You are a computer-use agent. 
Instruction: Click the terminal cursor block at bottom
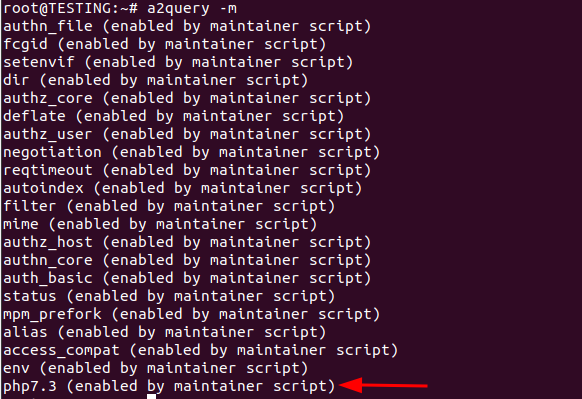coord(151,397)
